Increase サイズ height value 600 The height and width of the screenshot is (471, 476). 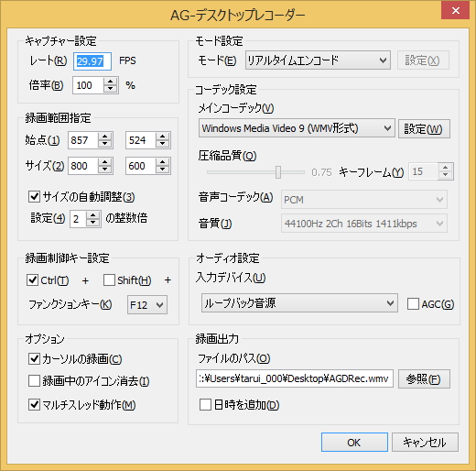point(162,162)
